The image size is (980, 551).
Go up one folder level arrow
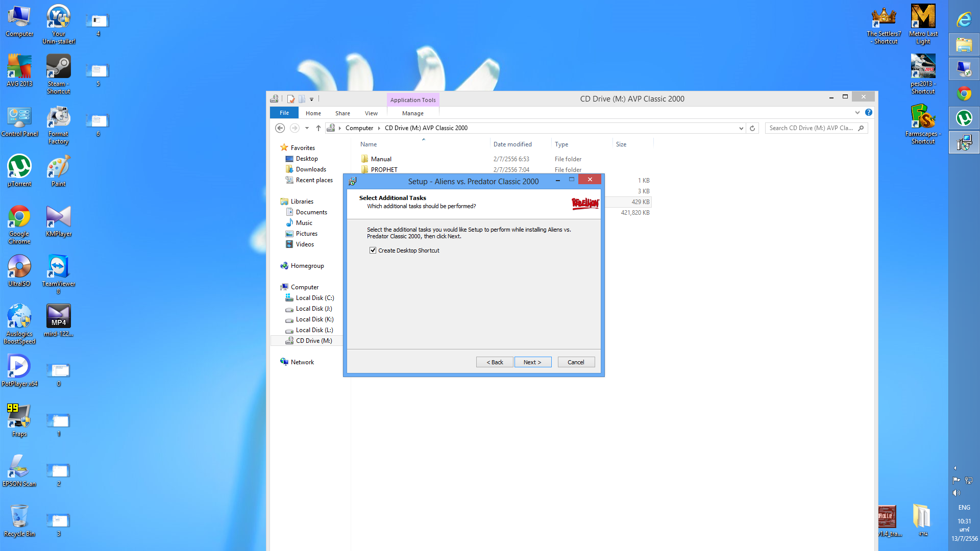point(318,128)
